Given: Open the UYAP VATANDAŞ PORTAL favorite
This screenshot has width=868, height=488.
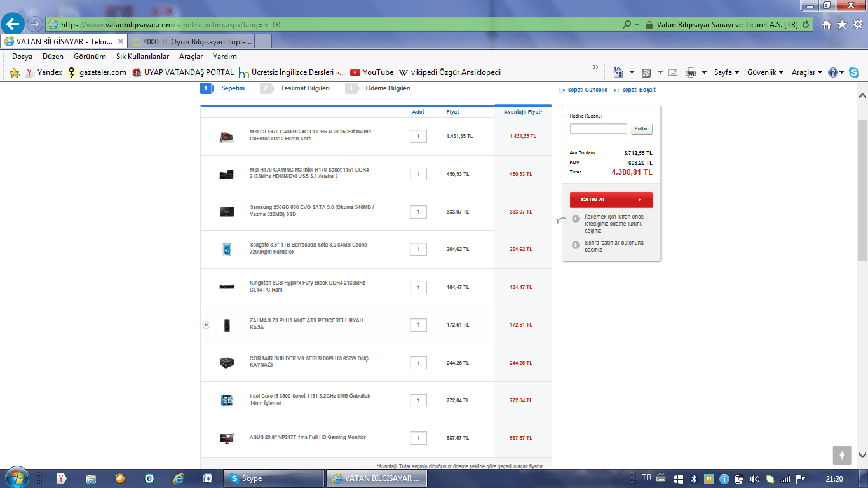Looking at the screenshot, I should [x=183, y=72].
